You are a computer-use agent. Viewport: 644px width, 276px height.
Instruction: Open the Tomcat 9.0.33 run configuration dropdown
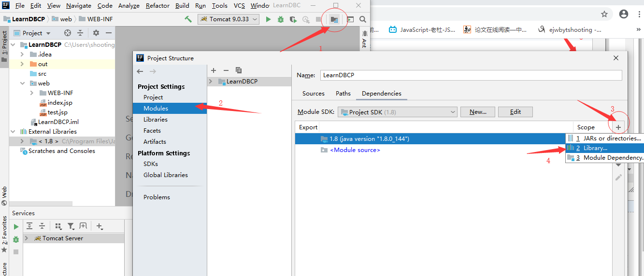point(229,19)
